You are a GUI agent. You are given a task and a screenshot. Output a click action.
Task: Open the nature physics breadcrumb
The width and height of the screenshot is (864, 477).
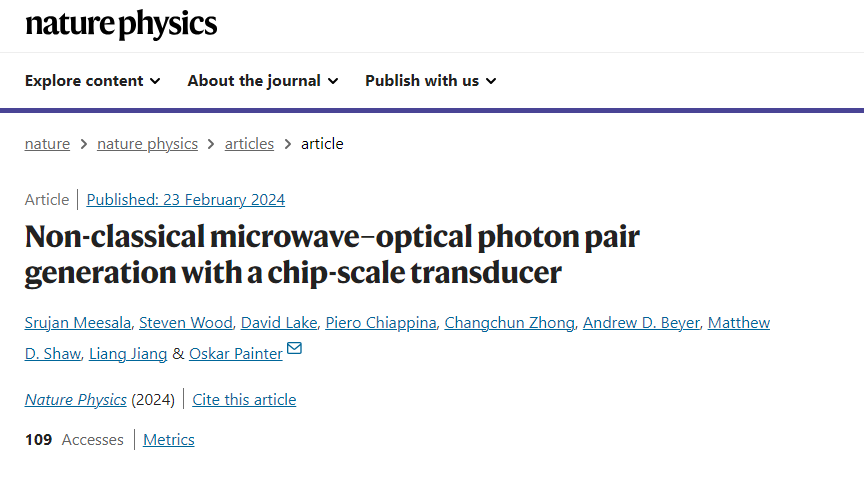147,144
